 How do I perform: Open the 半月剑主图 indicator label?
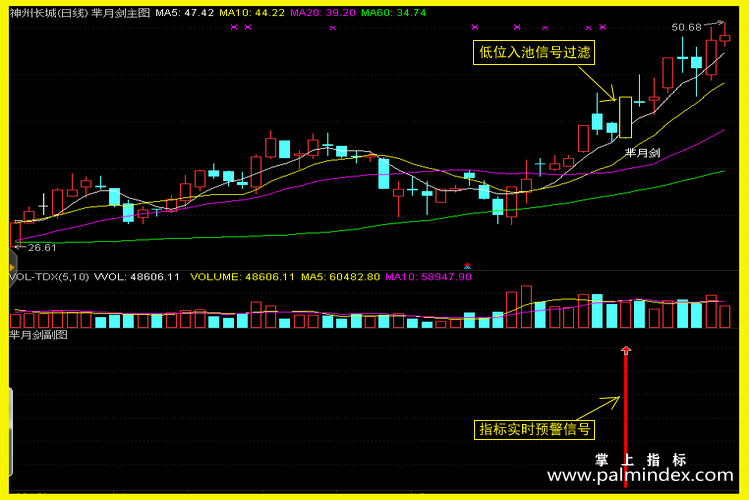[x=120, y=13]
